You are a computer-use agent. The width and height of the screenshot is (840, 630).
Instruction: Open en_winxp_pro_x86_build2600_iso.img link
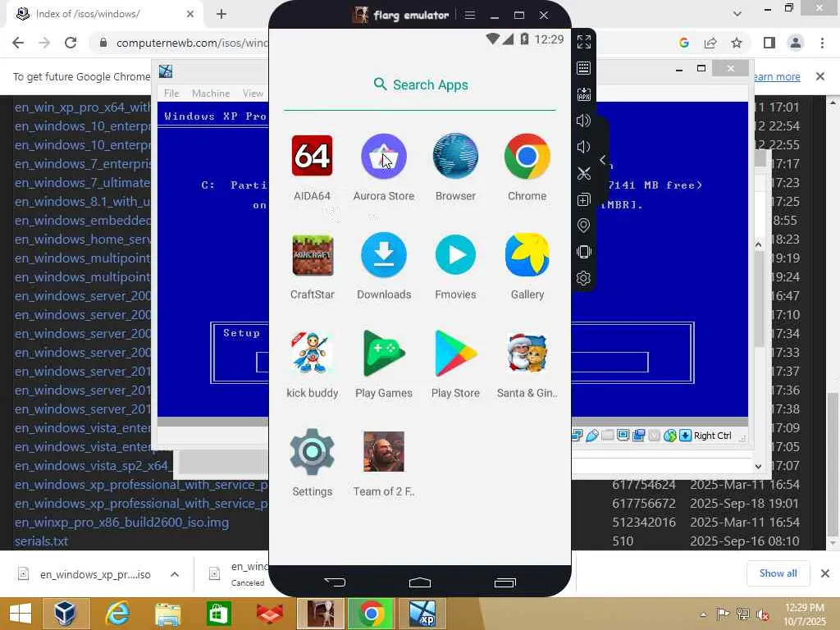tap(121, 523)
